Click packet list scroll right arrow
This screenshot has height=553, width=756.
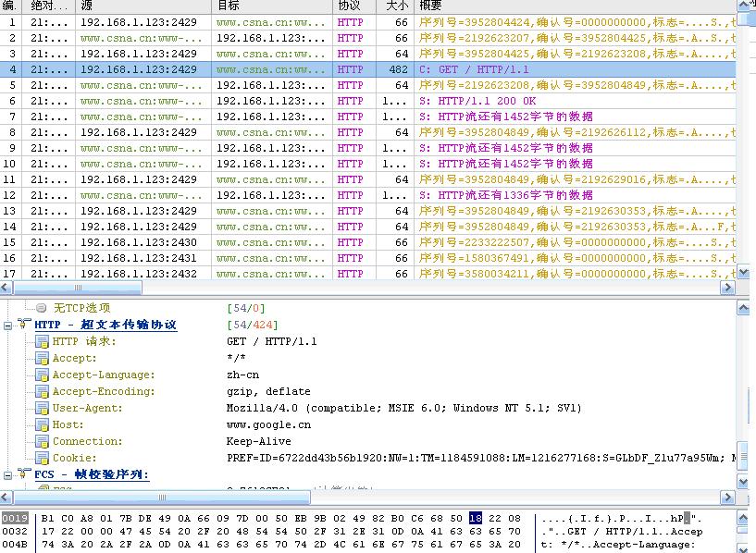pos(727,288)
